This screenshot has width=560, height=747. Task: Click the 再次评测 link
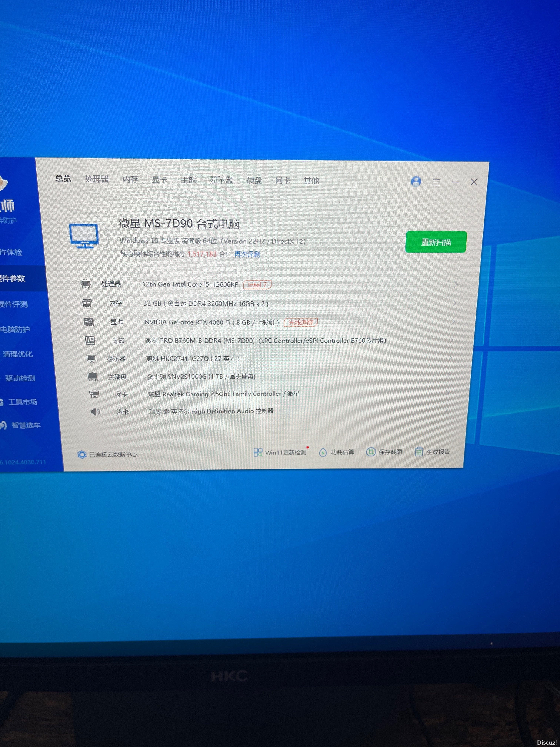point(247,254)
